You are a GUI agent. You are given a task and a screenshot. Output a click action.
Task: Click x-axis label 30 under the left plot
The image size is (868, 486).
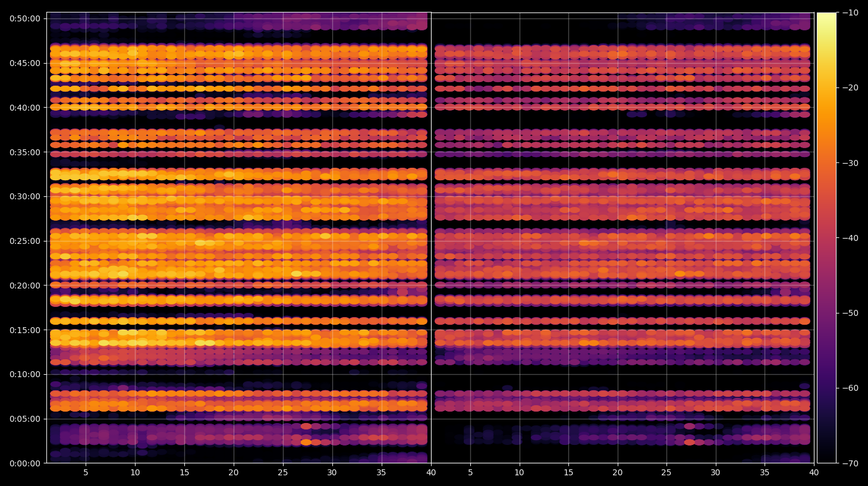(332, 473)
